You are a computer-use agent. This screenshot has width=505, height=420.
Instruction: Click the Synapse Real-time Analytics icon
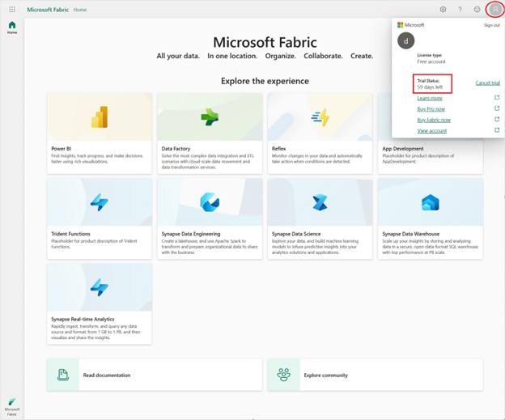point(100,287)
